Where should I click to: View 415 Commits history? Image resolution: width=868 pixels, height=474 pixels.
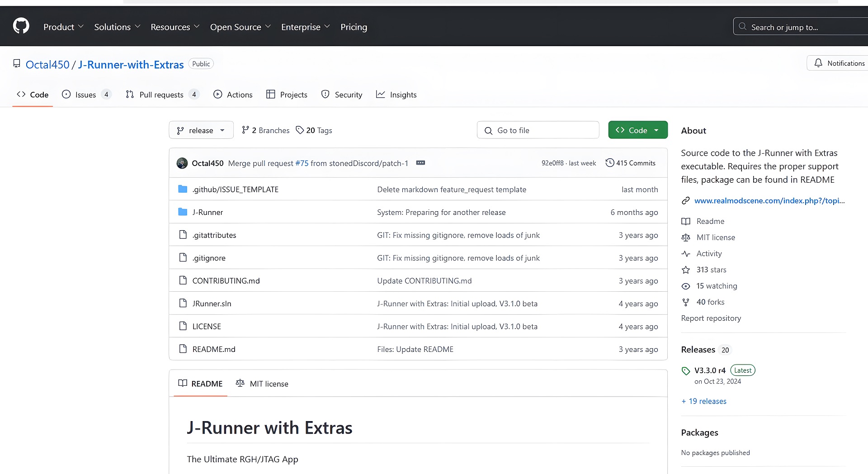[631, 163]
